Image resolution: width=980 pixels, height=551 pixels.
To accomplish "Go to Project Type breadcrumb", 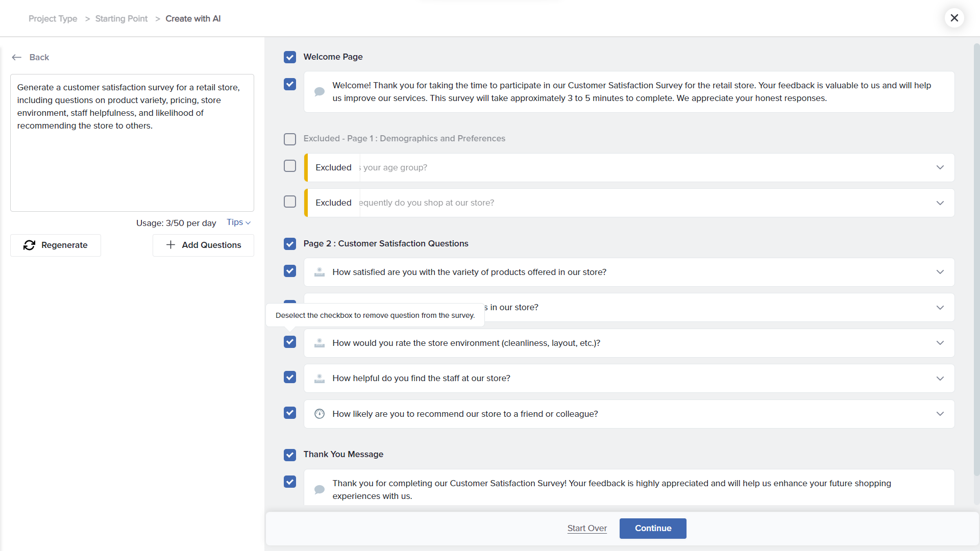I will pos(53,19).
